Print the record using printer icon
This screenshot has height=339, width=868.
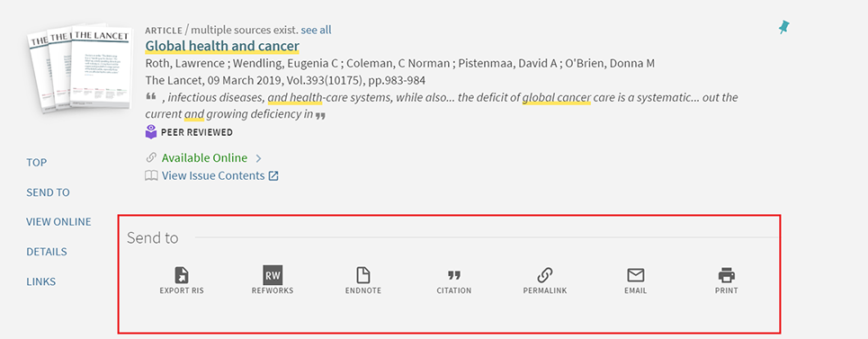(726, 275)
